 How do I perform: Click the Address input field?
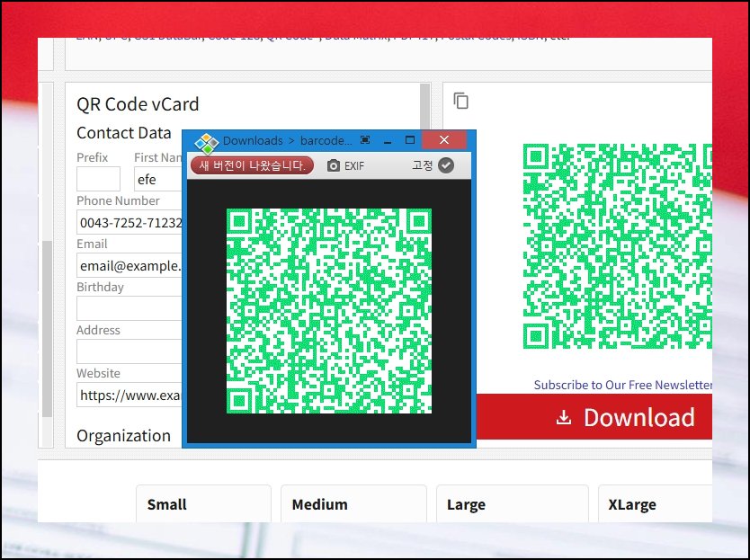pos(129,351)
